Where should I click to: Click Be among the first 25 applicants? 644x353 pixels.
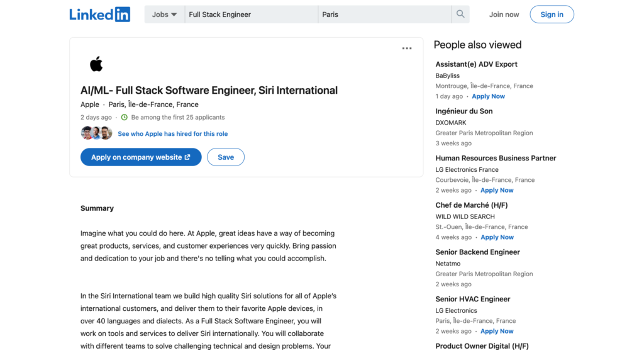pos(178,117)
